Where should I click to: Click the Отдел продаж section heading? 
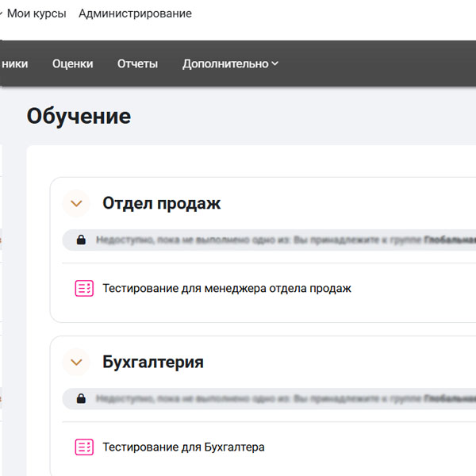162,203
